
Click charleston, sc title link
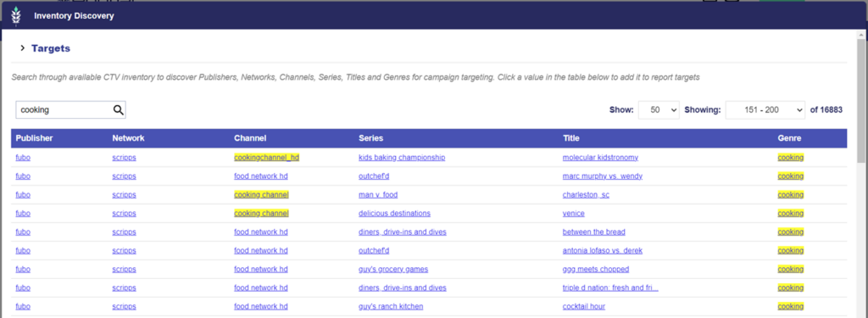pos(586,195)
